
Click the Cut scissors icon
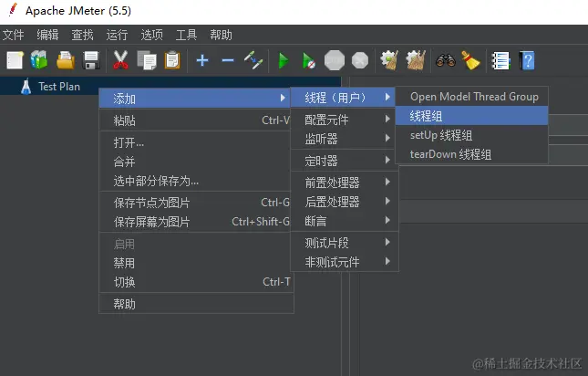pos(120,60)
